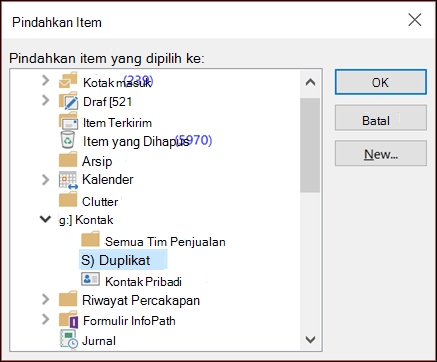Viewport: 437px width, 362px height.
Task: Choose the Arsip folder label
Action: click(x=97, y=161)
